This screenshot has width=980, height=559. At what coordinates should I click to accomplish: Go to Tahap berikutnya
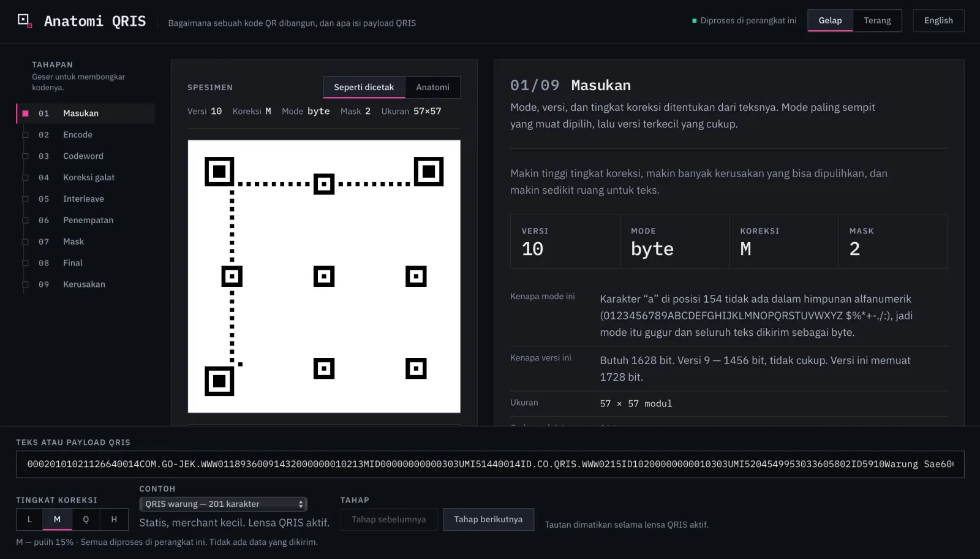click(x=488, y=519)
